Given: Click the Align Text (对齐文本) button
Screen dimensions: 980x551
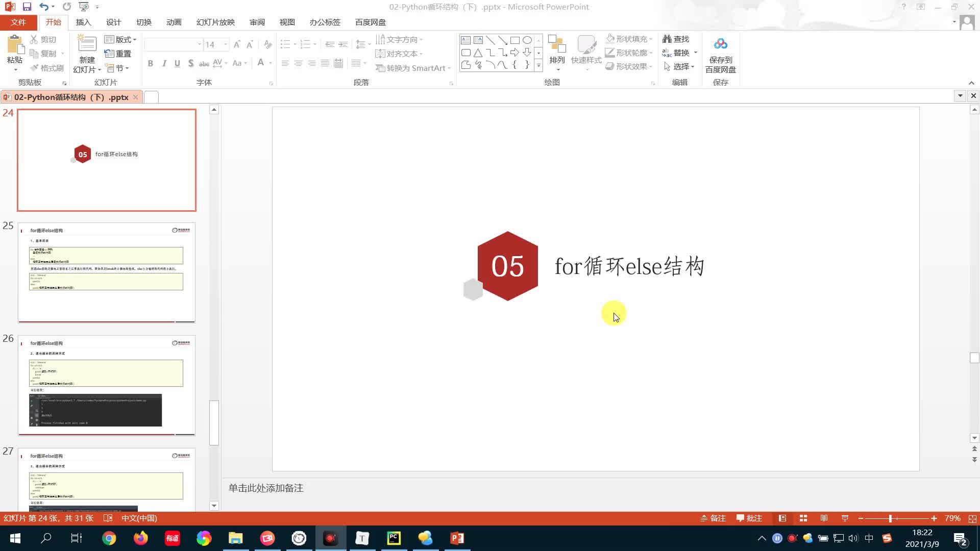Looking at the screenshot, I should pos(399,54).
